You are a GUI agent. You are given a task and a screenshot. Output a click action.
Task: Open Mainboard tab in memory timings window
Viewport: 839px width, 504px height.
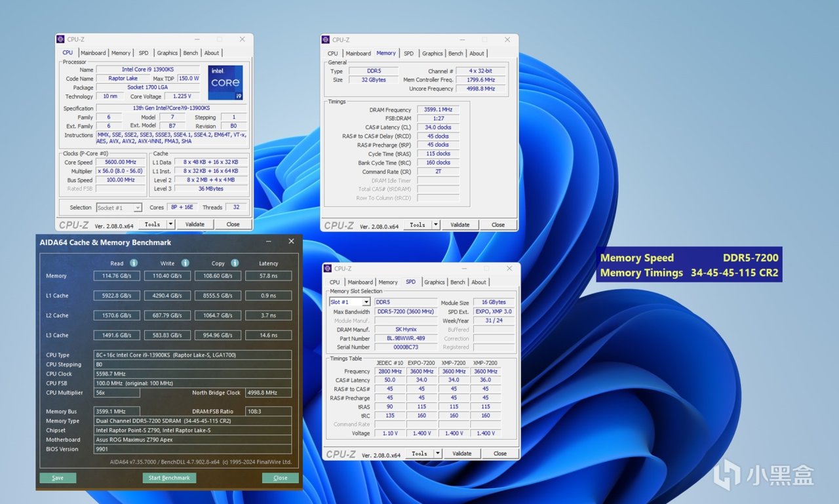[x=359, y=54]
